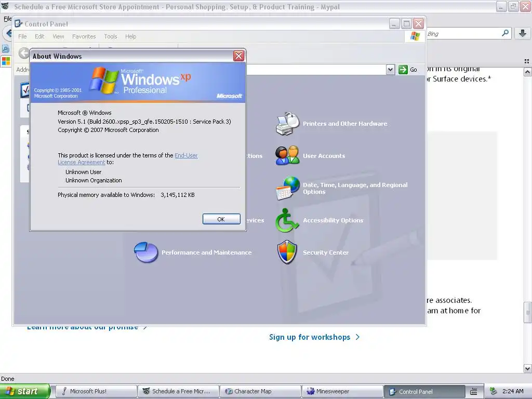Click the search magnifier icon in Mypal
Image resolution: width=532 pixels, height=399 pixels.
click(505, 33)
